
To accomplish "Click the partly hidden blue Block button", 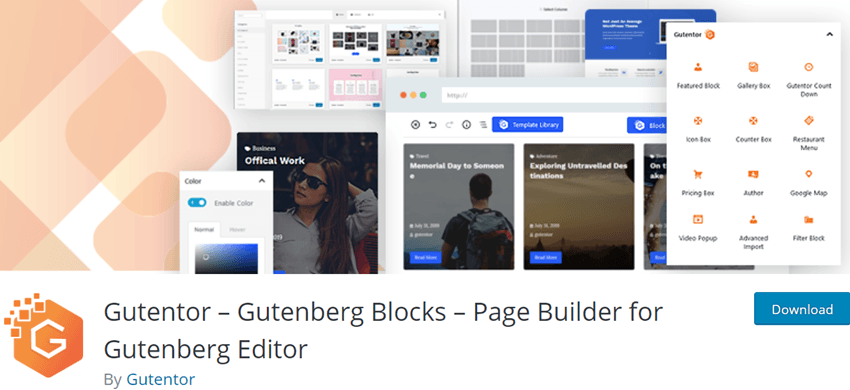I will point(647,125).
